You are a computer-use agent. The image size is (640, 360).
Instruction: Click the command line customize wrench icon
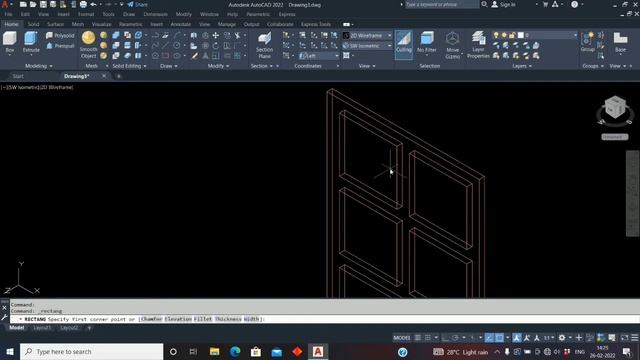[4, 317]
